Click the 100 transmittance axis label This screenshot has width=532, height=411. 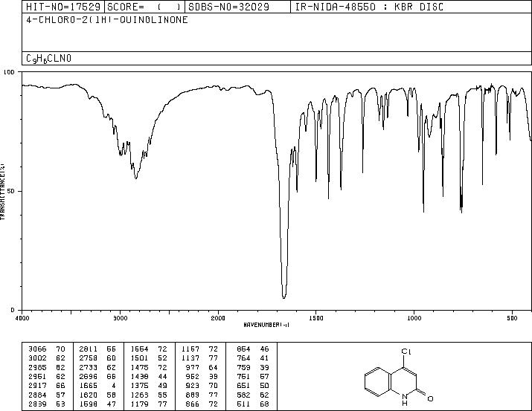9,72
